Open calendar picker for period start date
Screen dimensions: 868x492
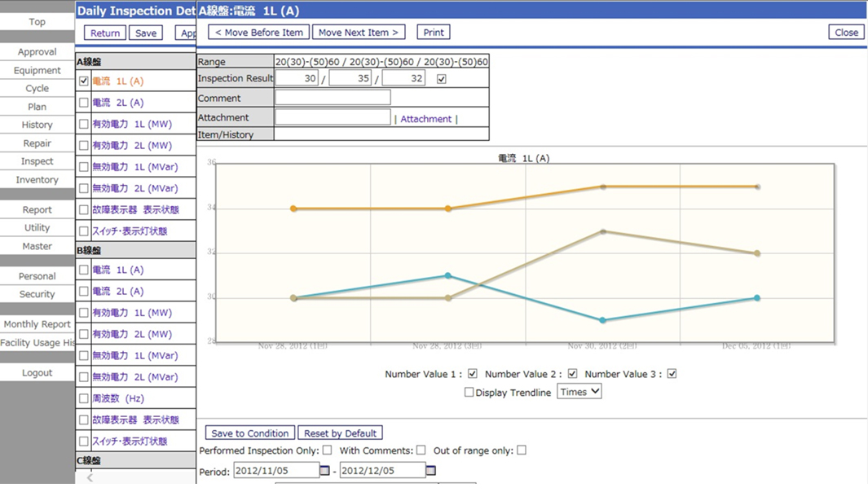point(325,471)
